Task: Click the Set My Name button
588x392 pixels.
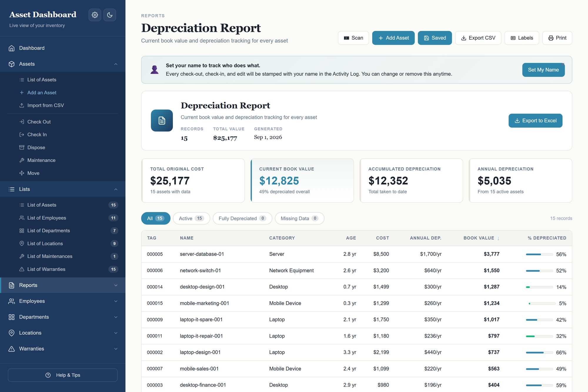Action: [x=543, y=70]
